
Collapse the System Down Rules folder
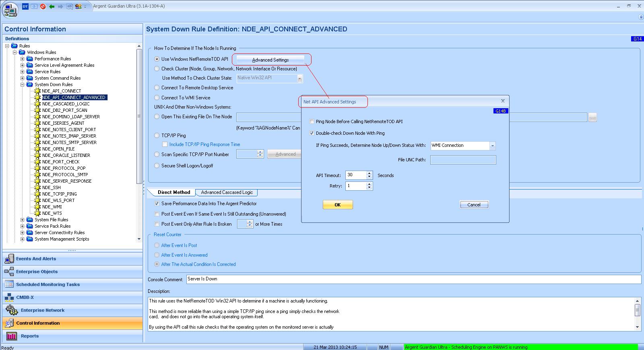[x=23, y=85]
